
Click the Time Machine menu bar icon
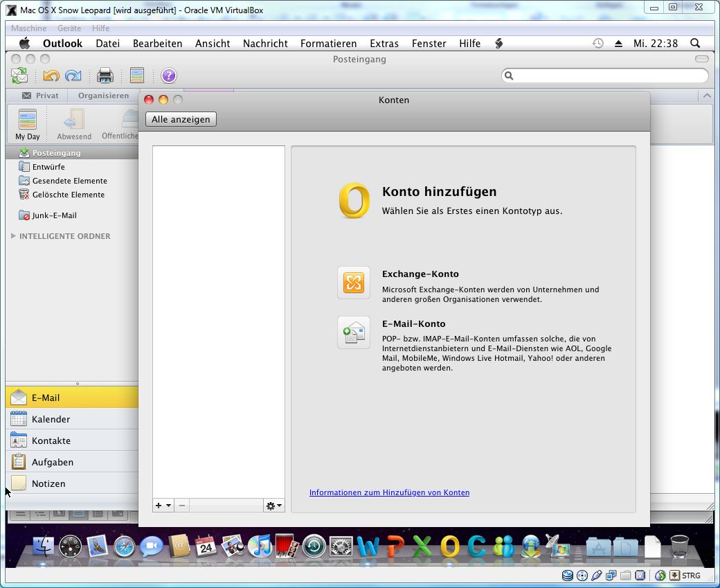click(x=598, y=44)
